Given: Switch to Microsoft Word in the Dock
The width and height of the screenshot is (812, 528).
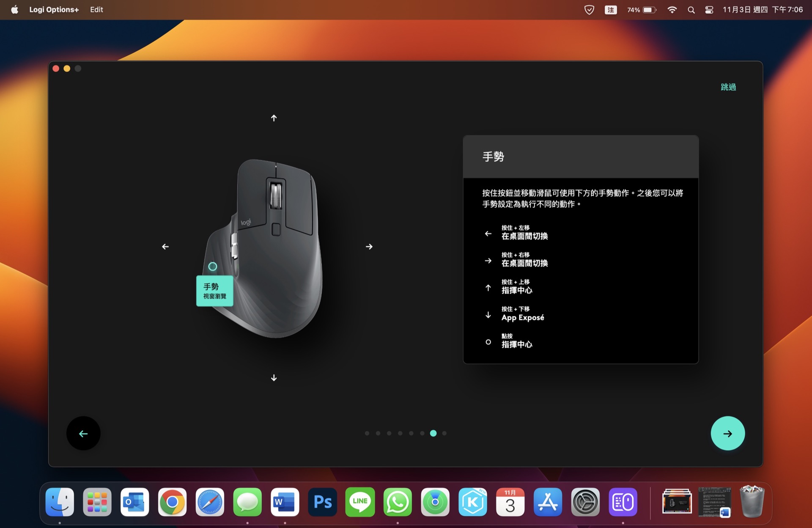Looking at the screenshot, I should pos(285,502).
